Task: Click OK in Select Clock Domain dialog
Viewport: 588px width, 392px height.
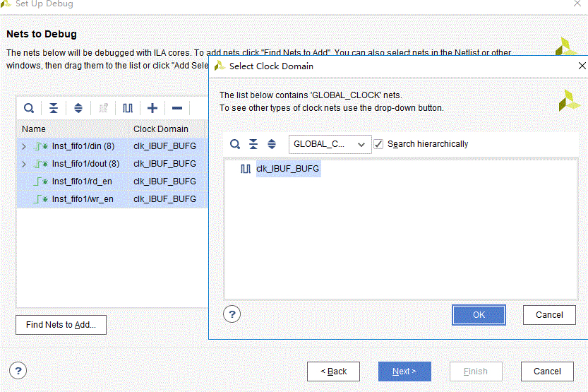Action: (479, 315)
